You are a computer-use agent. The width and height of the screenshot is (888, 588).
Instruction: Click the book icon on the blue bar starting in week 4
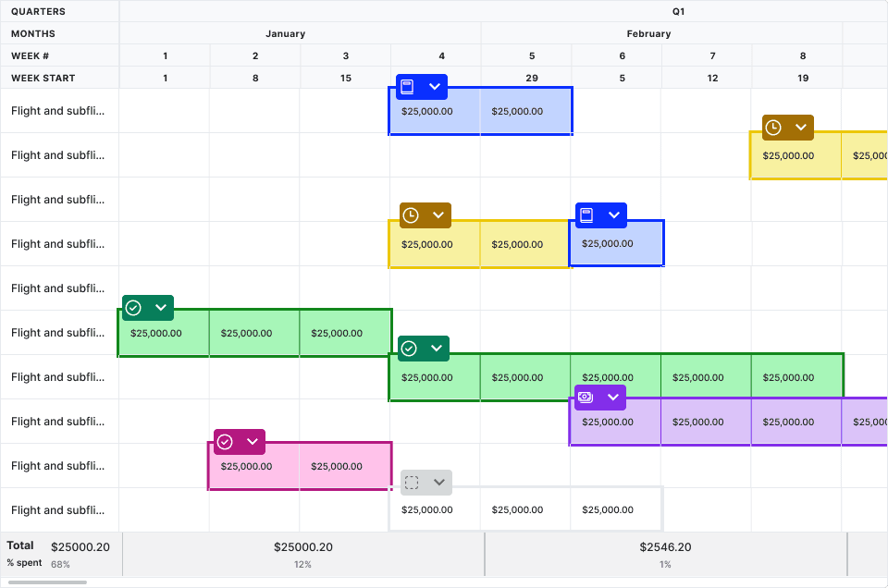pos(407,87)
